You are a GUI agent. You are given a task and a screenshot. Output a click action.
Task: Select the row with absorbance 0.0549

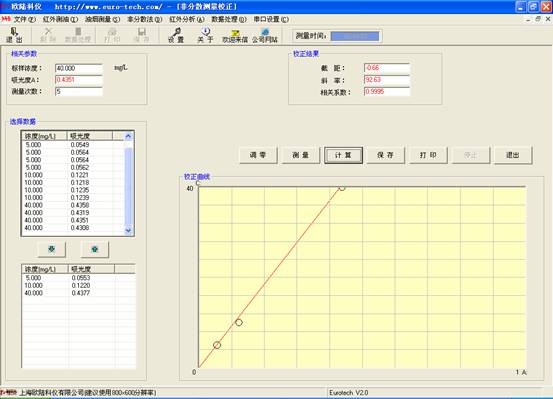point(73,145)
